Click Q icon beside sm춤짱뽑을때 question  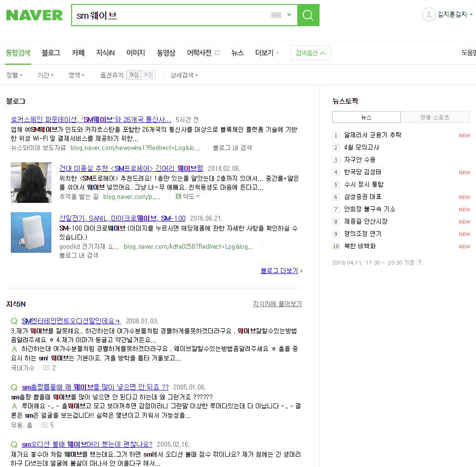coord(14,387)
